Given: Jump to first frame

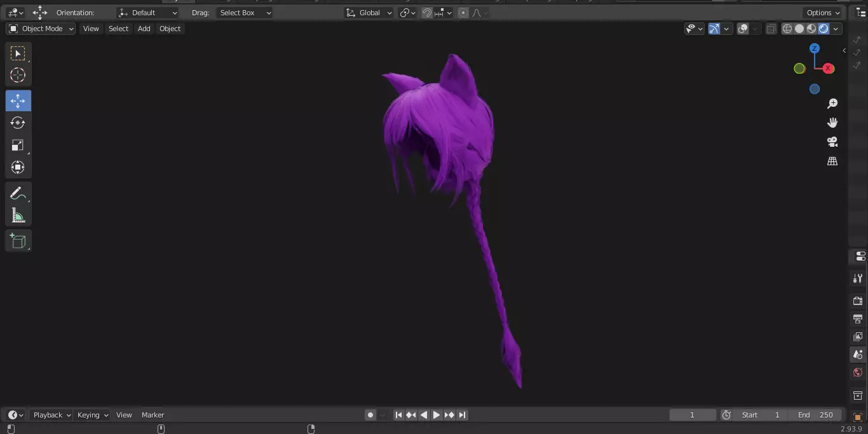Looking at the screenshot, I should click(398, 415).
